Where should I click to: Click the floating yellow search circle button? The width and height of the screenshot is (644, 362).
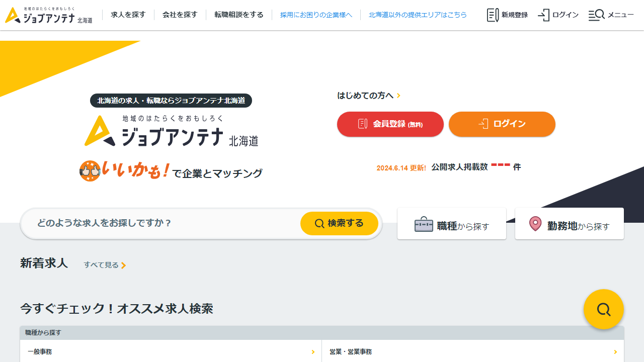[x=603, y=309]
